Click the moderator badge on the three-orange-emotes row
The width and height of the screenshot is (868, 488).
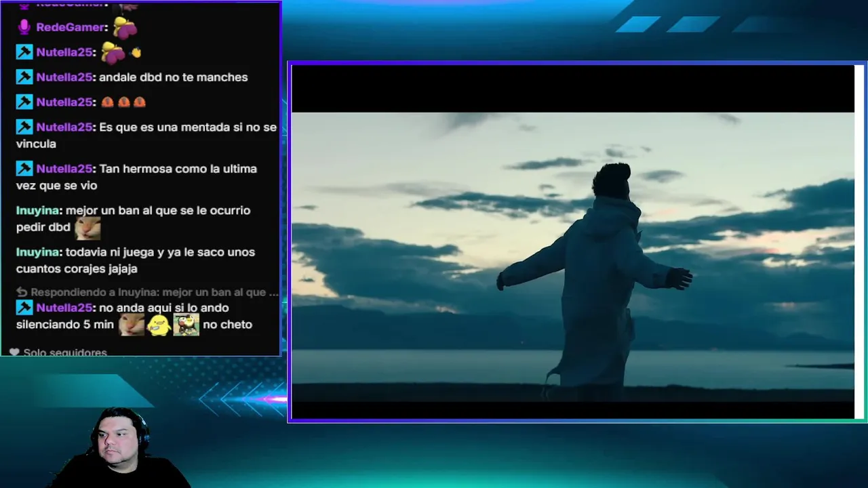(24, 102)
